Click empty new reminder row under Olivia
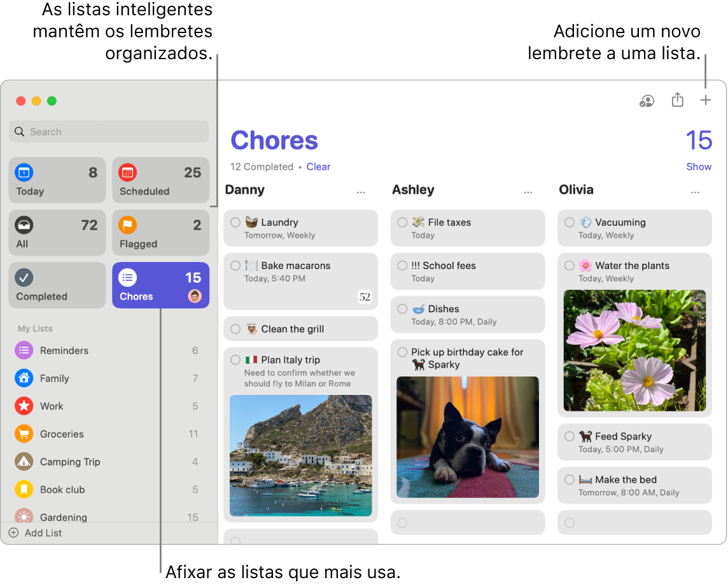 634,523
